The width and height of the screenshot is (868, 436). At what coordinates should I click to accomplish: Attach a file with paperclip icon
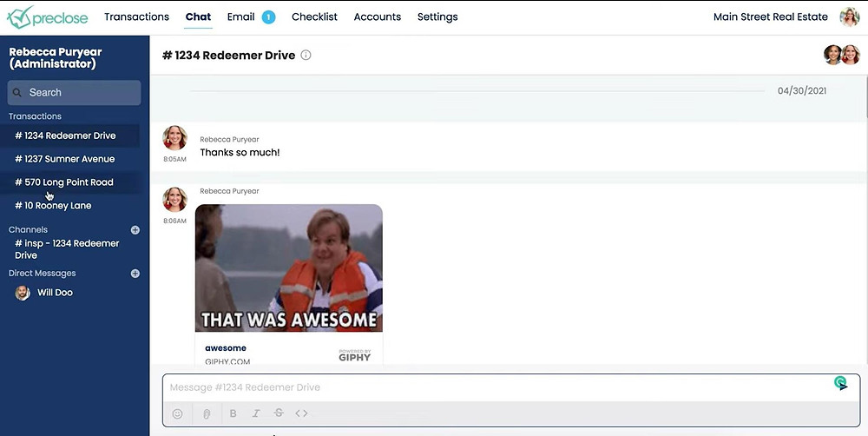(207, 413)
